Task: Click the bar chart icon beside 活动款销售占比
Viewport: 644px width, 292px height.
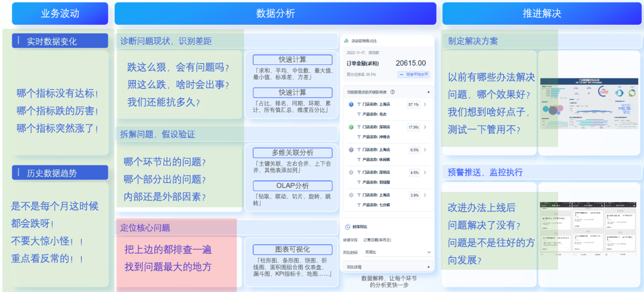Action: (346, 41)
